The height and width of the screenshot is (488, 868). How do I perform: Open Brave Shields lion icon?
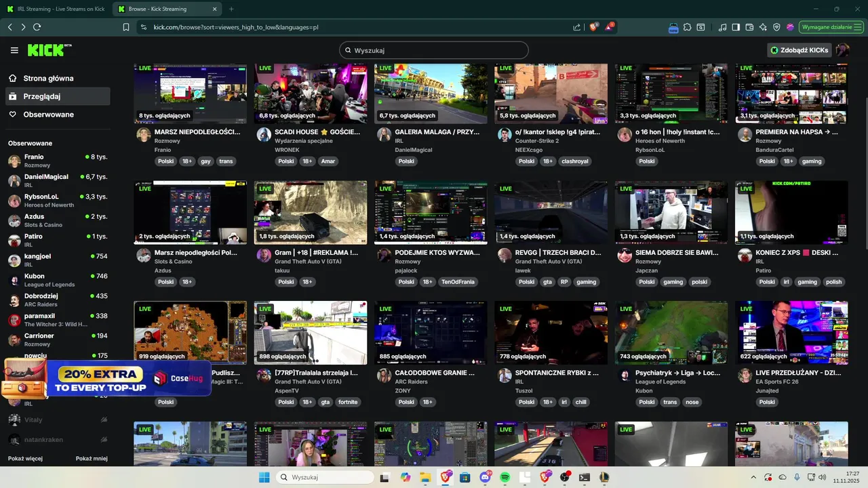[x=594, y=27]
